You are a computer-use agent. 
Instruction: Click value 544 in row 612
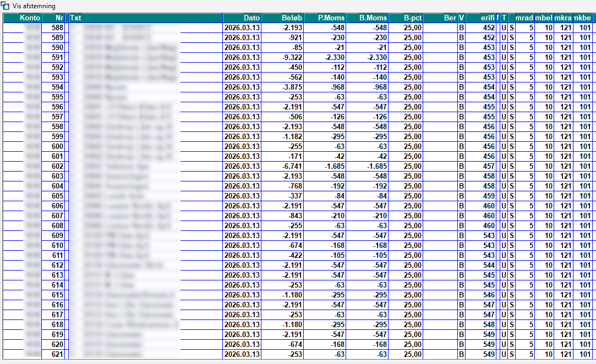point(489,265)
